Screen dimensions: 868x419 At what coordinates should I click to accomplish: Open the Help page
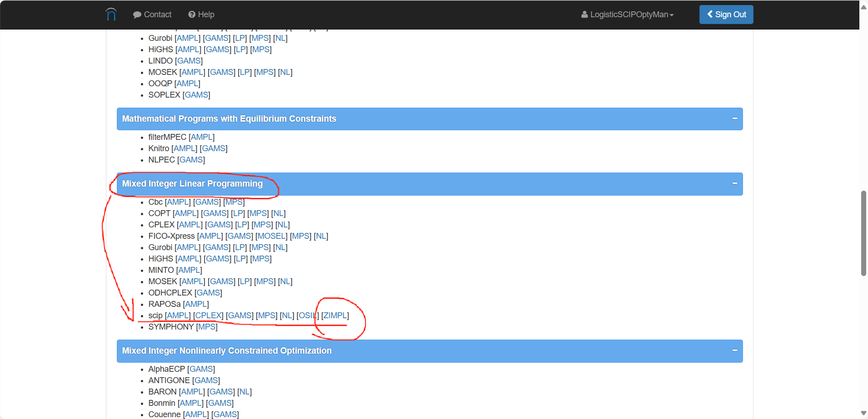201,15
